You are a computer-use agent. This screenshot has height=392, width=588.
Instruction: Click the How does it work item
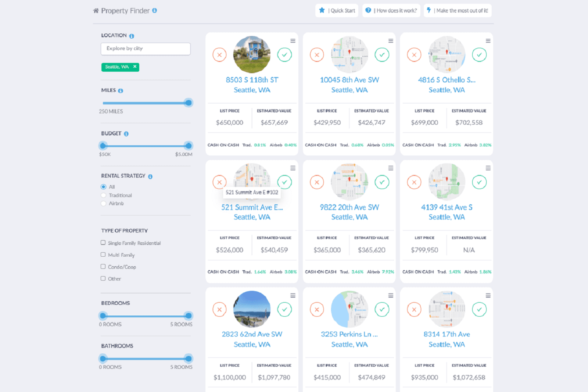(x=391, y=10)
